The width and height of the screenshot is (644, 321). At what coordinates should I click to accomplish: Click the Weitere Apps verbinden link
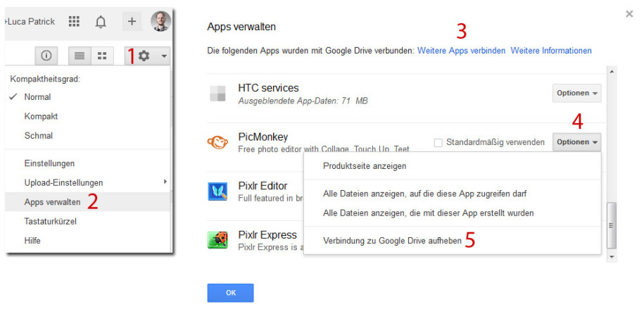click(461, 51)
